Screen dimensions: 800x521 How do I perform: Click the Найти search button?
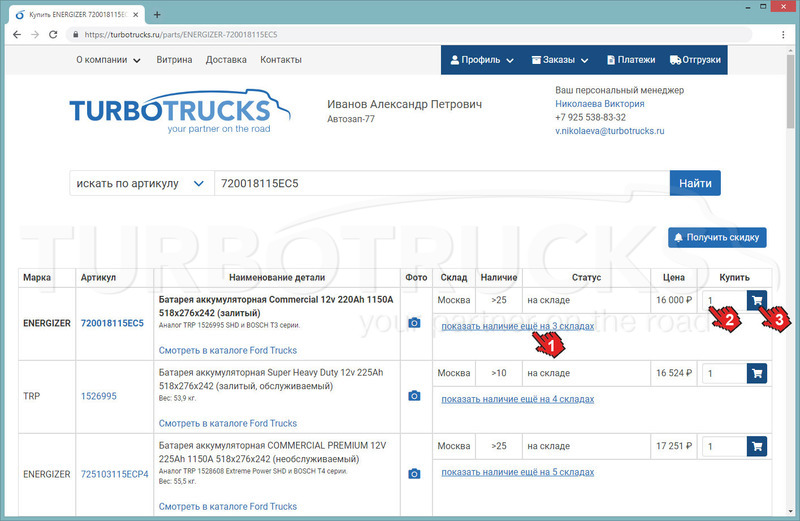click(695, 183)
